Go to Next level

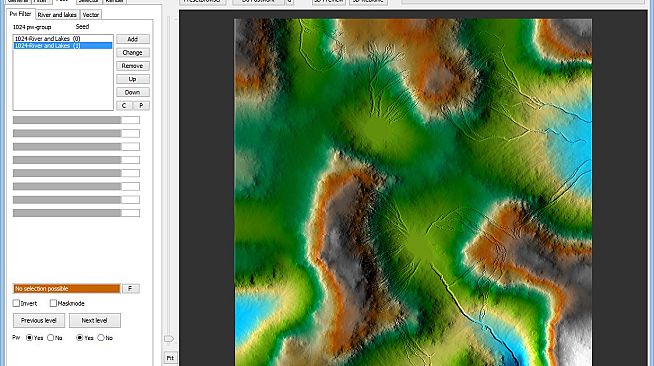95,321
